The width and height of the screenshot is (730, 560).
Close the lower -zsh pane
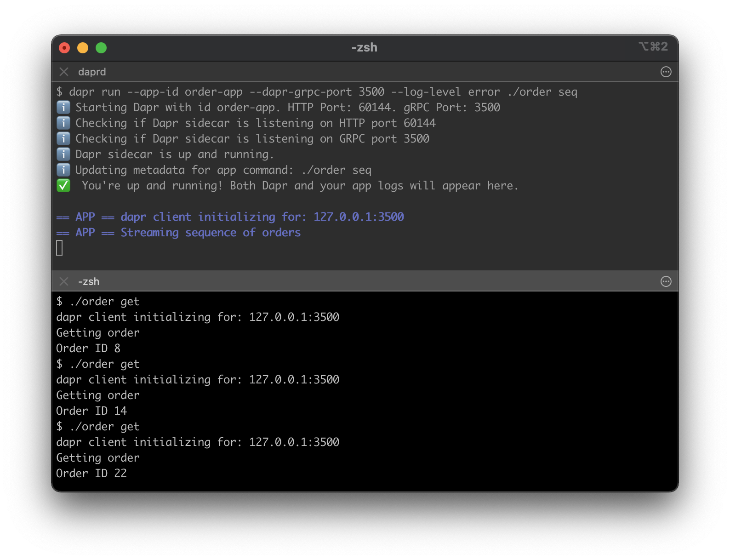click(x=64, y=281)
